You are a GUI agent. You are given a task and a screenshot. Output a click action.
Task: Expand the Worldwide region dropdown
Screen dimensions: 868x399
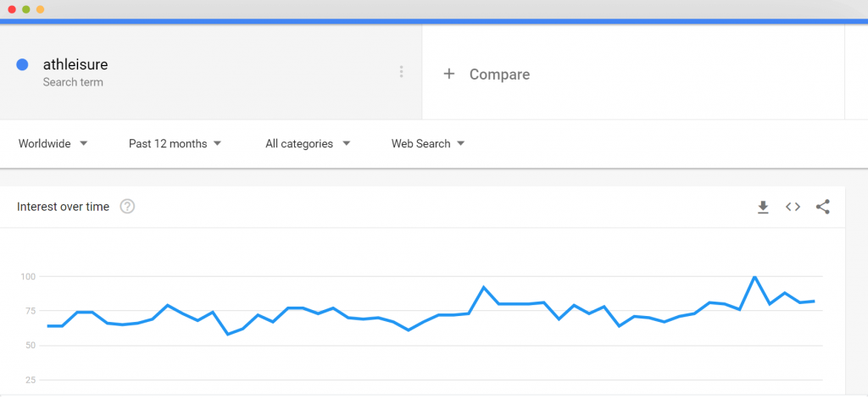[53, 144]
